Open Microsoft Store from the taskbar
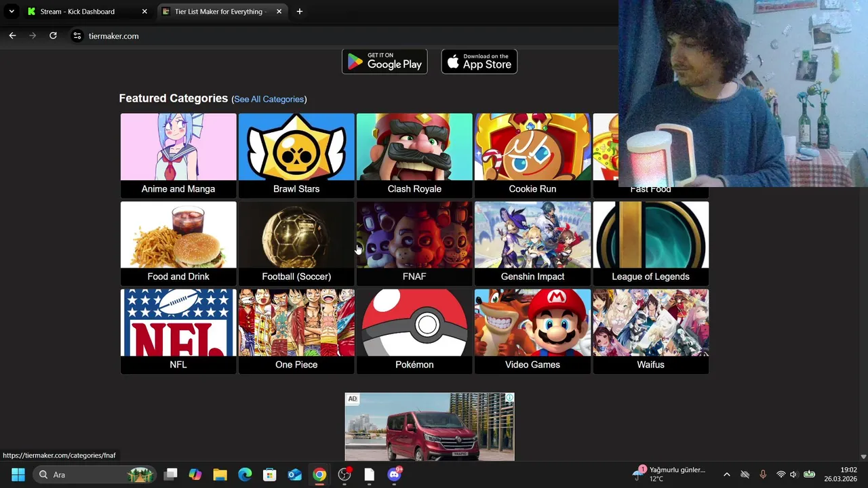Image resolution: width=868 pixels, height=488 pixels. [x=270, y=474]
